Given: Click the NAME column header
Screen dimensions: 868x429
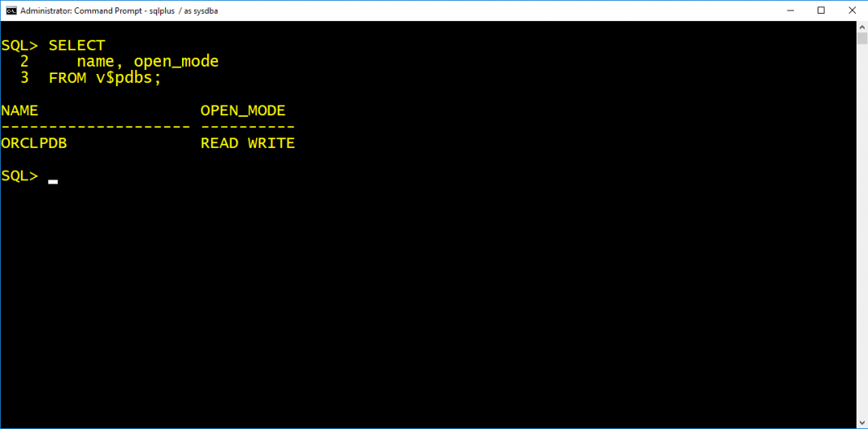Looking at the screenshot, I should click(x=20, y=110).
